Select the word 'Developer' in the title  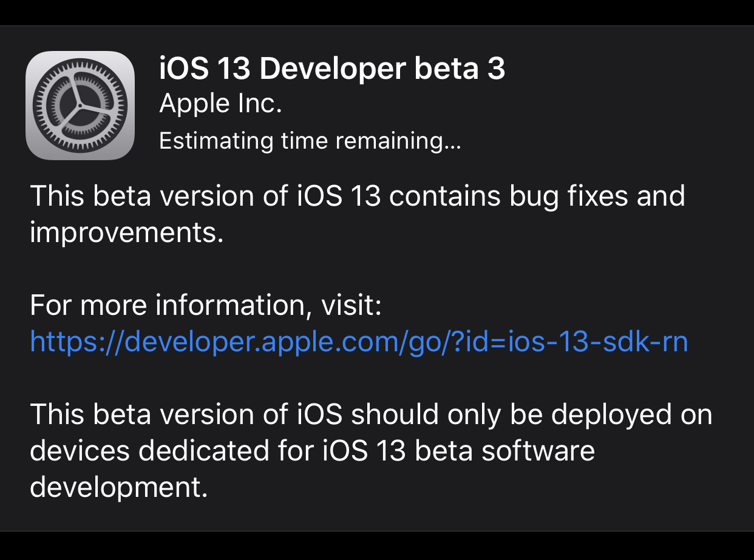click(x=333, y=70)
